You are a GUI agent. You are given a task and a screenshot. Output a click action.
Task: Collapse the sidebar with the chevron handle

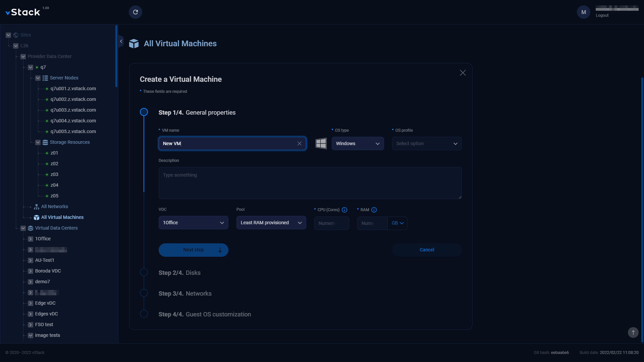point(121,41)
